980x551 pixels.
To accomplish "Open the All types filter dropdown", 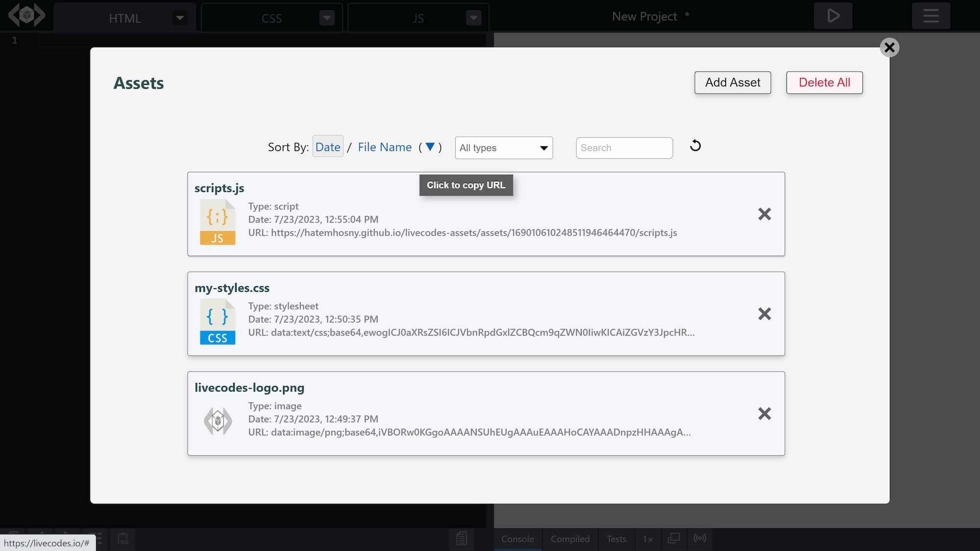I will click(503, 147).
